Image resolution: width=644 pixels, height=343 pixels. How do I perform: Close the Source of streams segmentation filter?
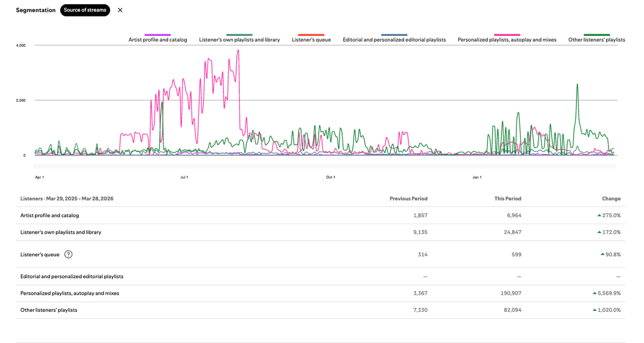click(120, 10)
